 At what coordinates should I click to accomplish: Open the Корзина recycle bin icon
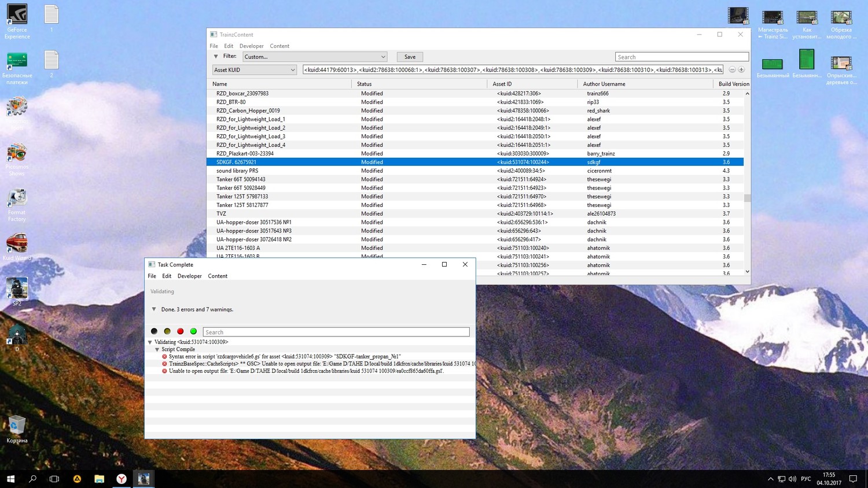coord(17,429)
